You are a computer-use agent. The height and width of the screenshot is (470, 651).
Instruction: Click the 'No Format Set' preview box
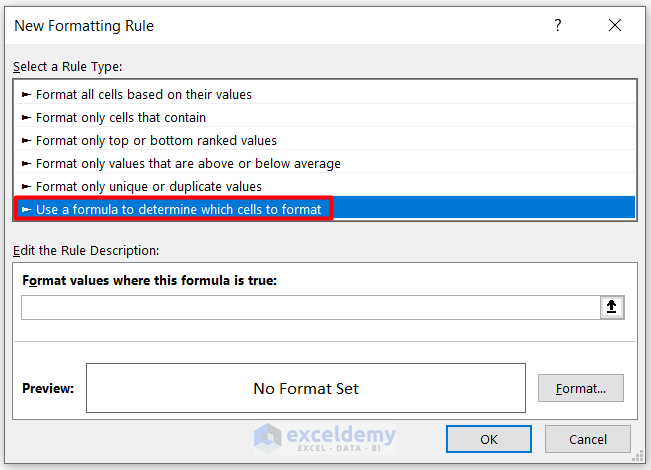(x=305, y=388)
